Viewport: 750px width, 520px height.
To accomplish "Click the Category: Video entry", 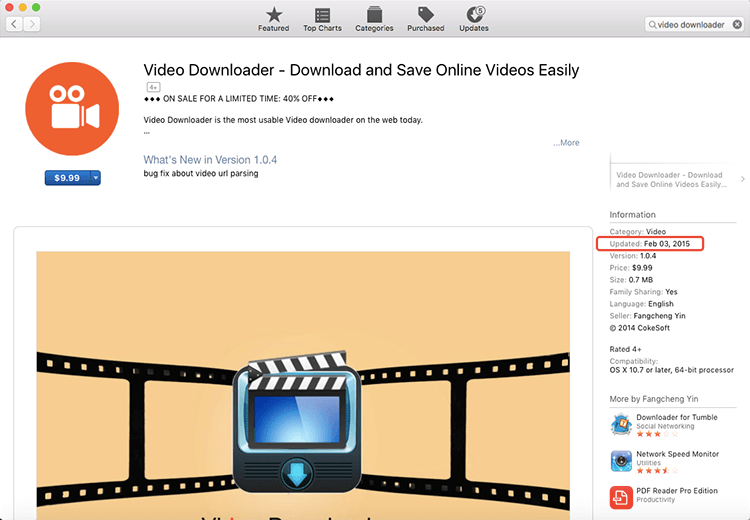I will (x=638, y=232).
